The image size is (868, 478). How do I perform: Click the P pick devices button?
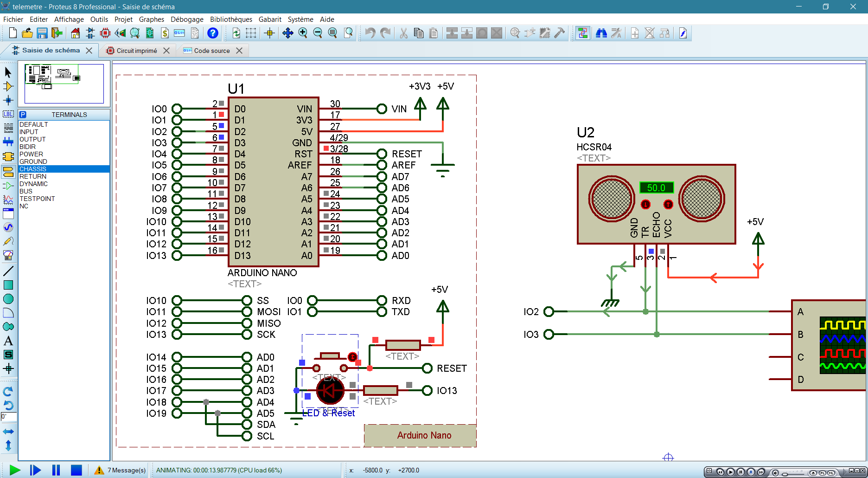pos(23,115)
